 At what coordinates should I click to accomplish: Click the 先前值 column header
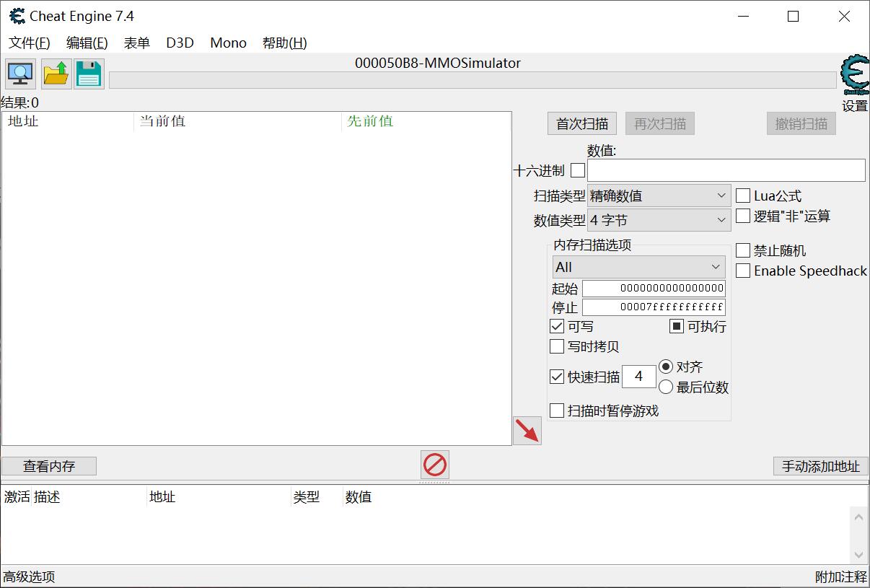[x=426, y=121]
